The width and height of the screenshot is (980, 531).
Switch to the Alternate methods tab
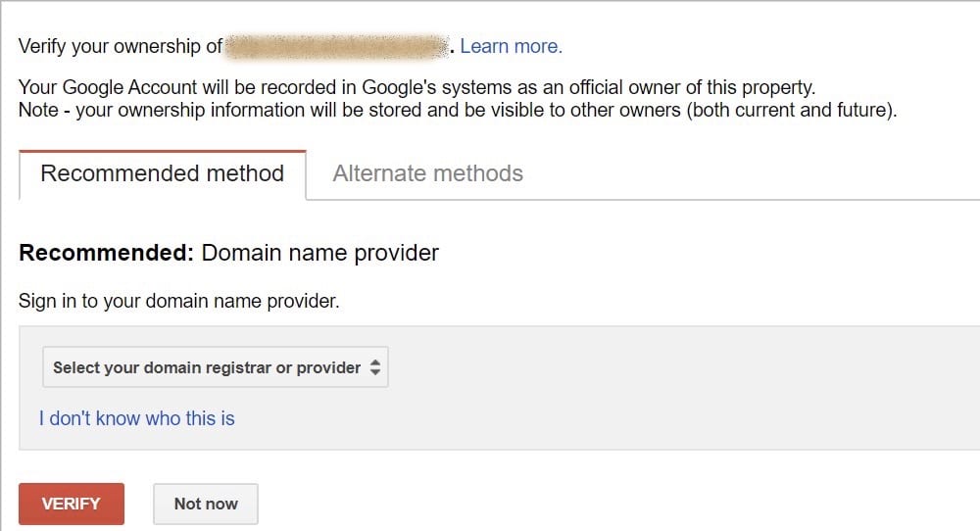coord(427,173)
